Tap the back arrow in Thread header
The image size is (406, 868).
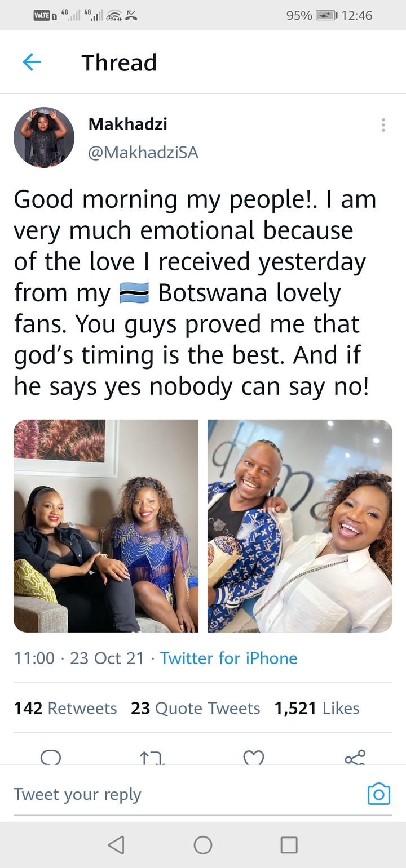pos(32,63)
